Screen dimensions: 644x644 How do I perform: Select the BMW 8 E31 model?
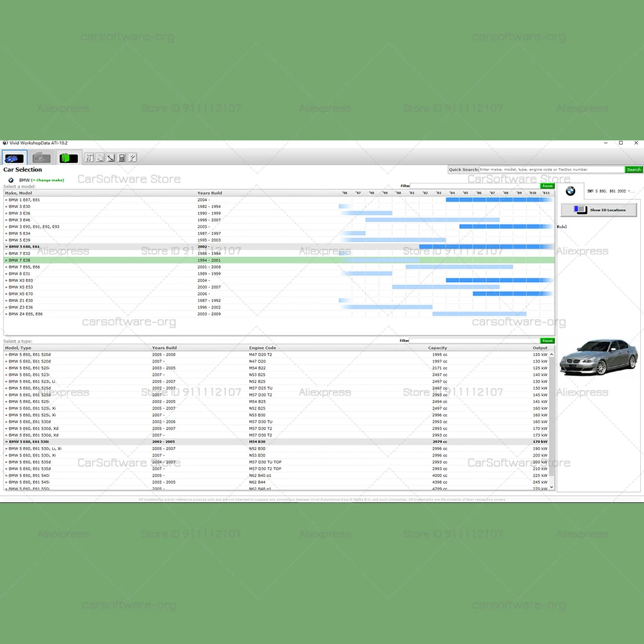pos(279,274)
